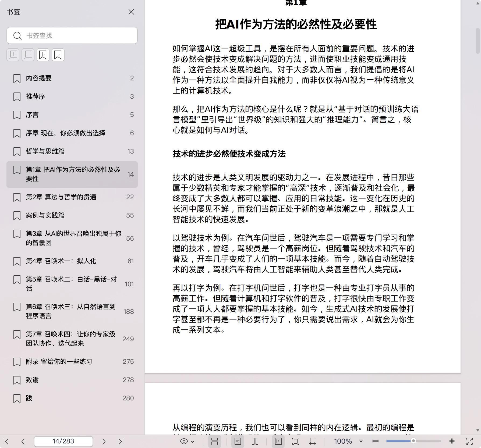Switch to single page view

click(238, 441)
